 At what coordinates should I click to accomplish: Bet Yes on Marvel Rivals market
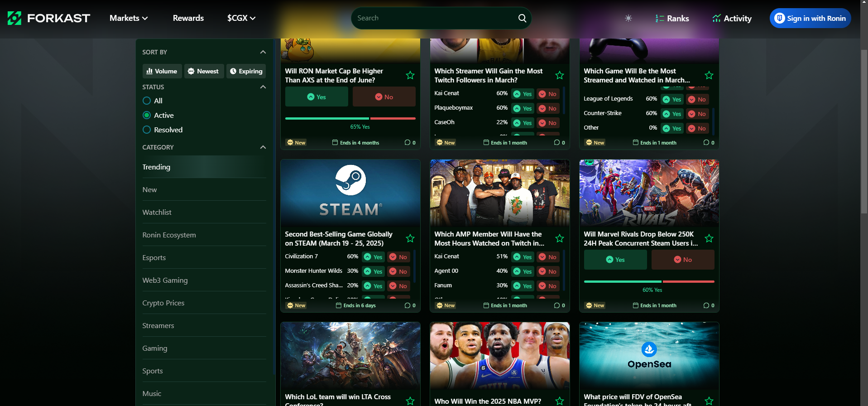tap(615, 260)
